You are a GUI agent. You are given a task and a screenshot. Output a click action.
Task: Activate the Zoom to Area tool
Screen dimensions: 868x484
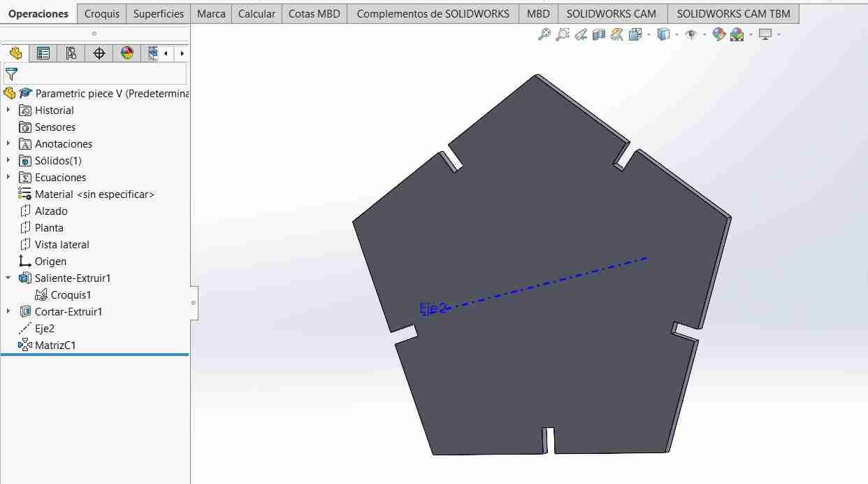tap(563, 34)
